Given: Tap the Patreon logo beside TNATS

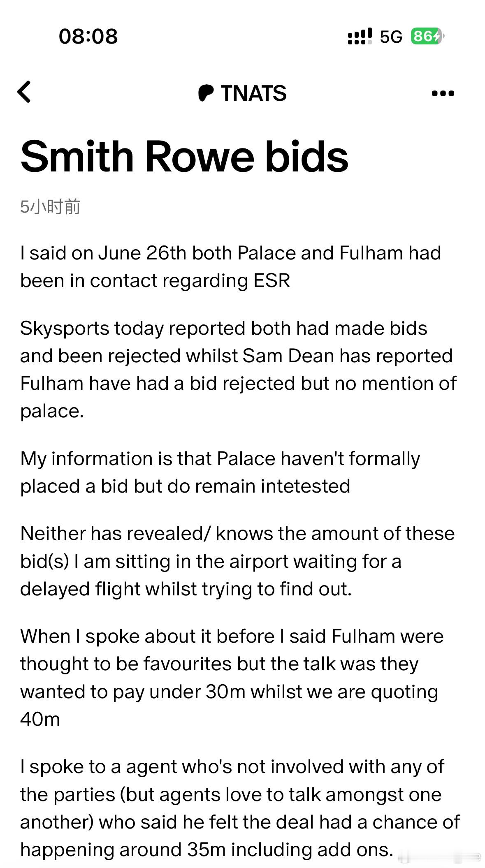Looking at the screenshot, I should [x=206, y=93].
